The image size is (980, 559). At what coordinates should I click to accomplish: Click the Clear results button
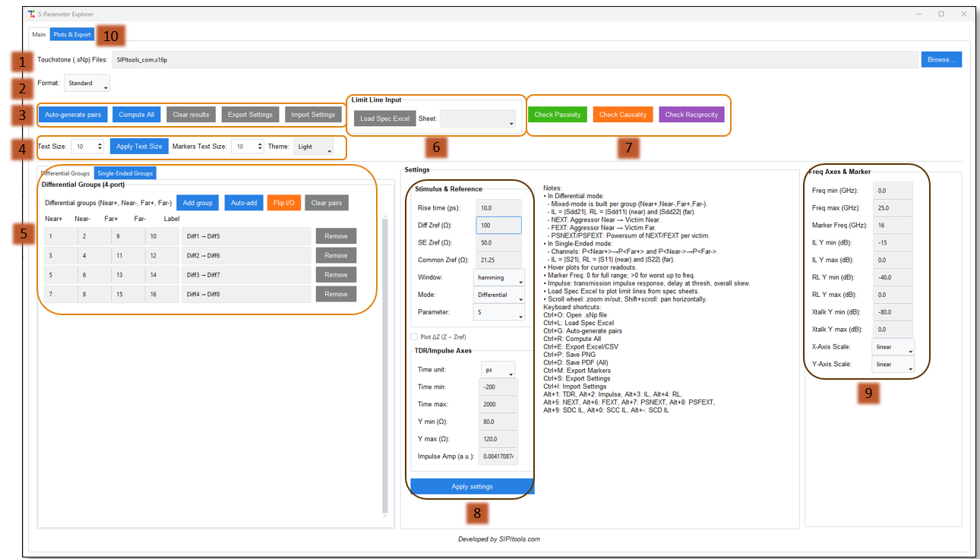[191, 115]
